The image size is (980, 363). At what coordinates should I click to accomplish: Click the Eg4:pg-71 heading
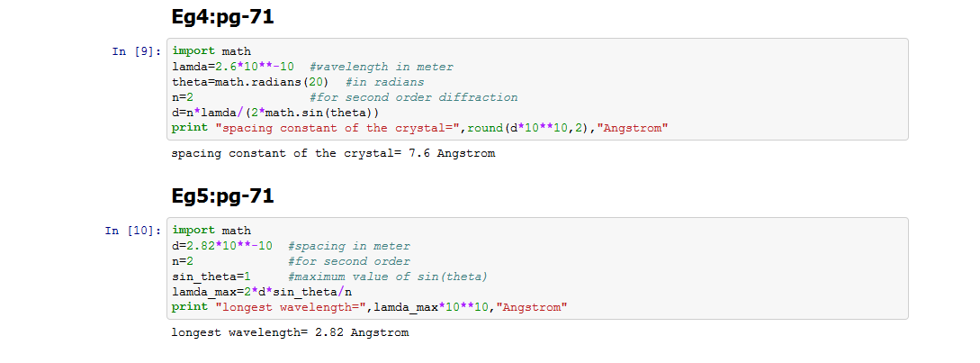pyautogui.click(x=222, y=16)
